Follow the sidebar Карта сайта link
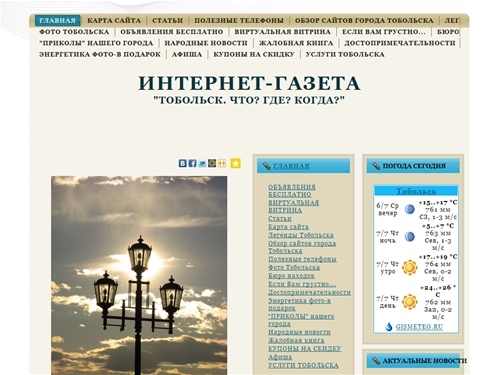This screenshot has height=375, width=500. coord(288,227)
